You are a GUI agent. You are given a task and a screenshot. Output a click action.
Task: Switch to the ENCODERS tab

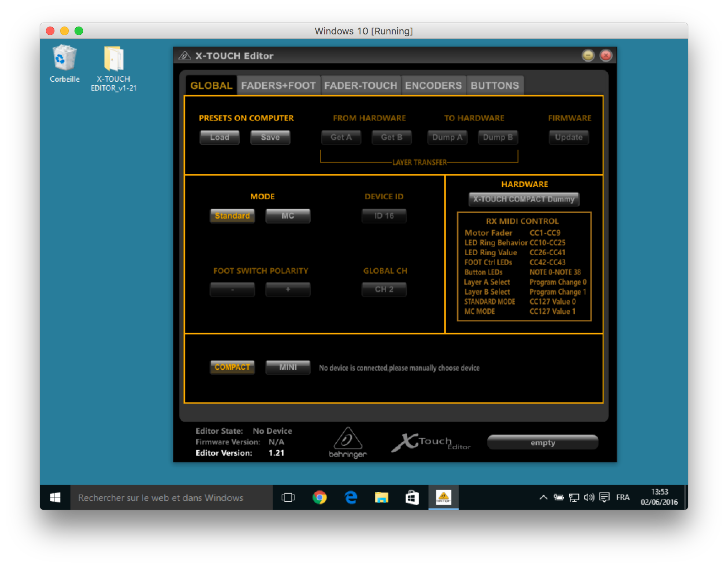[x=433, y=86]
